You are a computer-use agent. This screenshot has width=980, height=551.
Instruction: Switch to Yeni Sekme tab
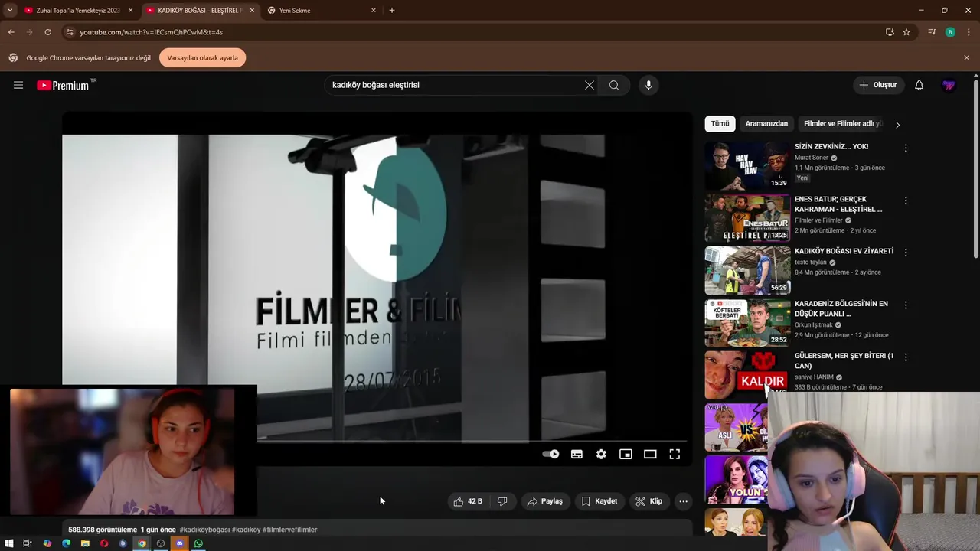[x=322, y=11]
